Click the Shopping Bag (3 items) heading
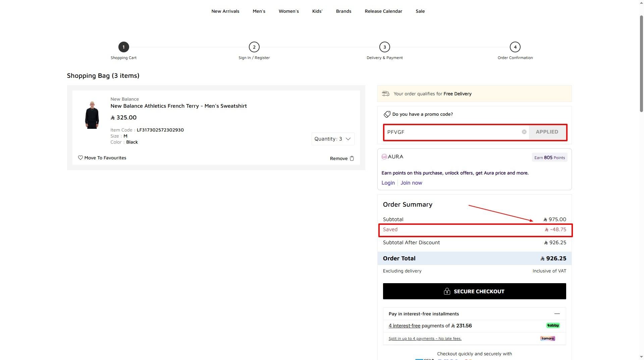644x360 pixels. coord(103,75)
